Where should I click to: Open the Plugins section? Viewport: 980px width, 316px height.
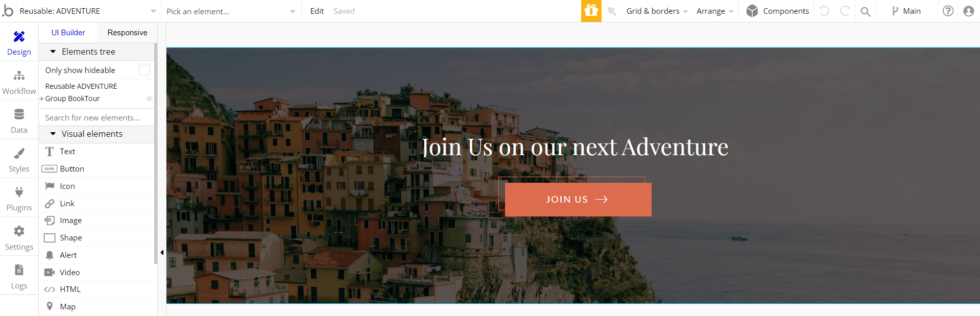(x=19, y=198)
